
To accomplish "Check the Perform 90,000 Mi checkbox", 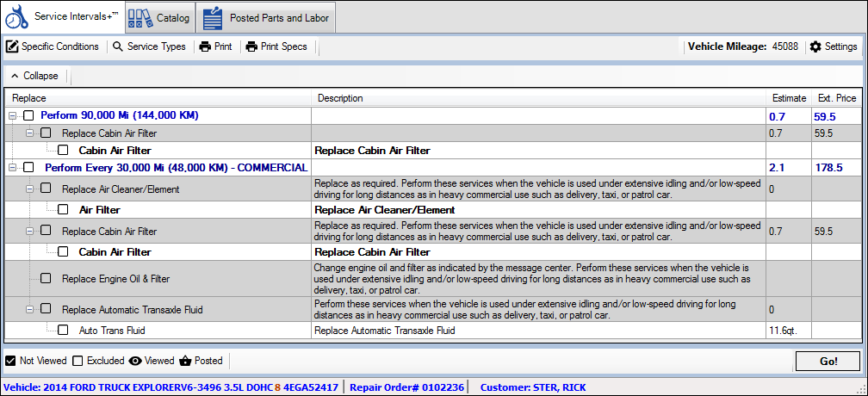I will coord(28,115).
